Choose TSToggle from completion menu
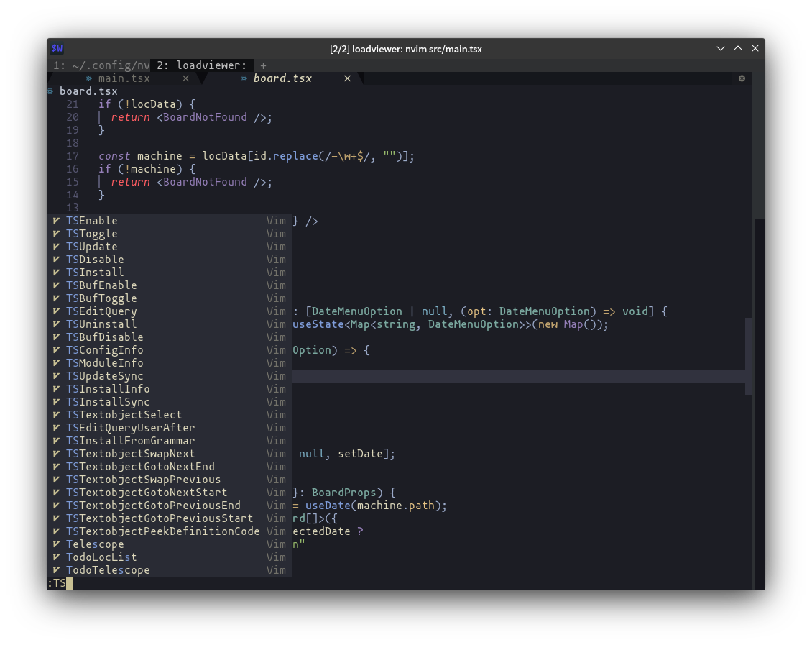Screen dimensions: 812x645 (x=170, y=234)
